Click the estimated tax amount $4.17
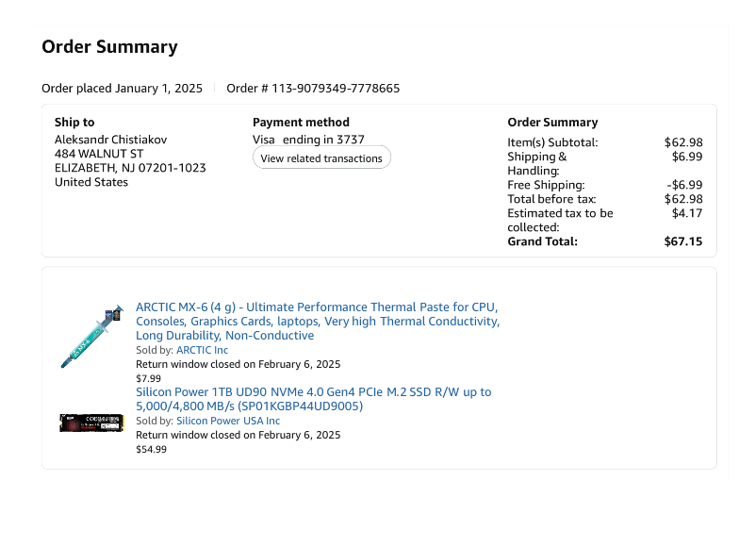Screen dimensions: 756x547 coord(686,213)
